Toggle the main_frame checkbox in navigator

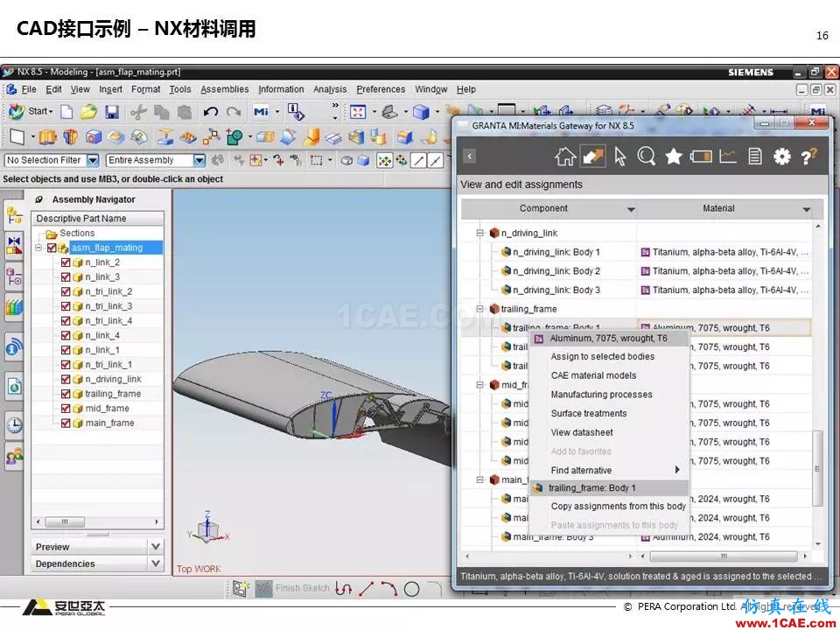coord(66,423)
